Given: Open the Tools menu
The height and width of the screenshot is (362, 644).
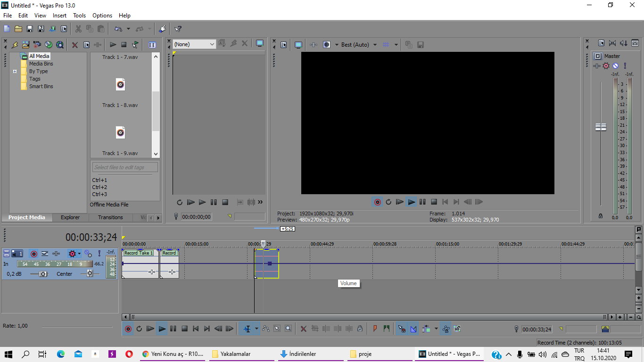Looking at the screenshot, I should [80, 16].
